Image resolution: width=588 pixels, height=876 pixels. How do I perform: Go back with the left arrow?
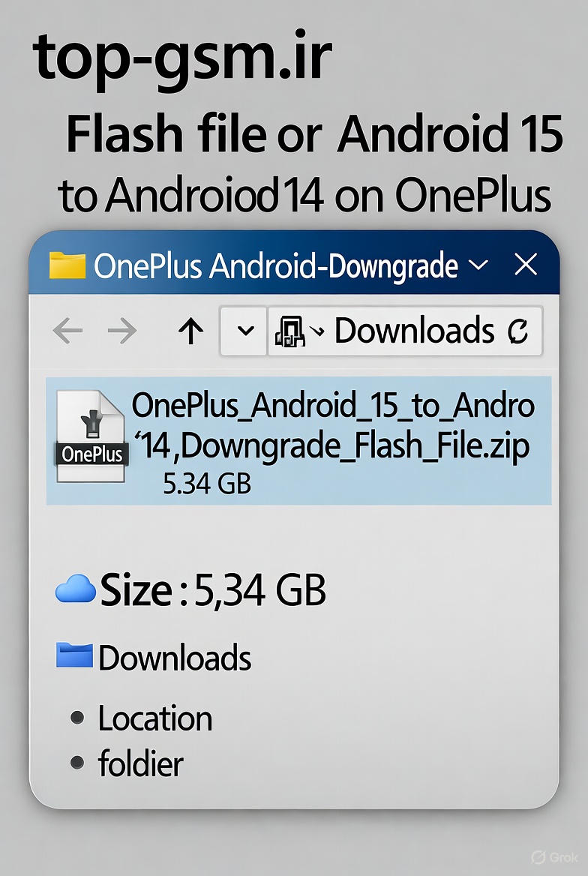tap(67, 331)
